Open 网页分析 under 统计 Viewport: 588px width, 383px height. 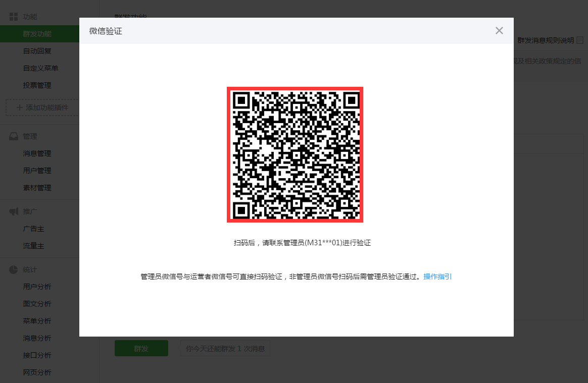coord(38,372)
